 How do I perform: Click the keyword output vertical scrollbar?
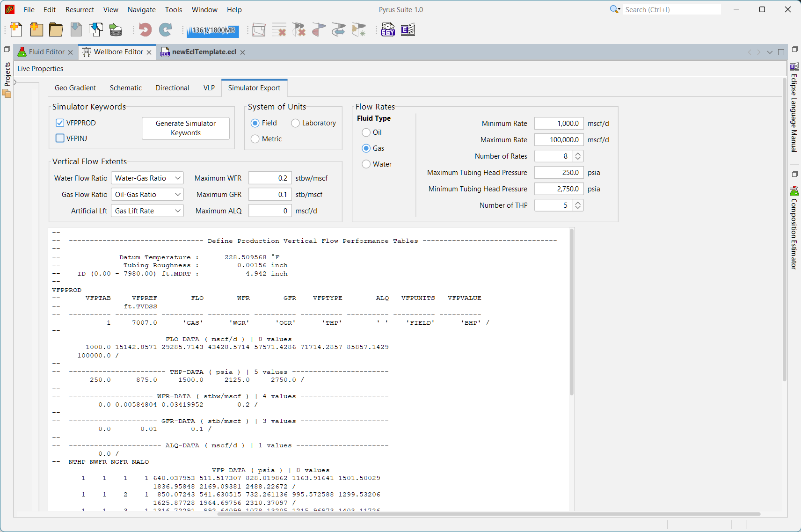tap(571, 313)
